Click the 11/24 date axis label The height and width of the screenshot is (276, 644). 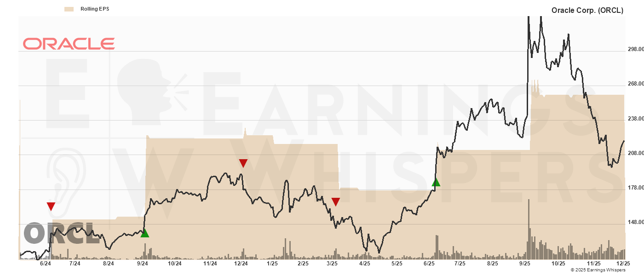[210, 264]
